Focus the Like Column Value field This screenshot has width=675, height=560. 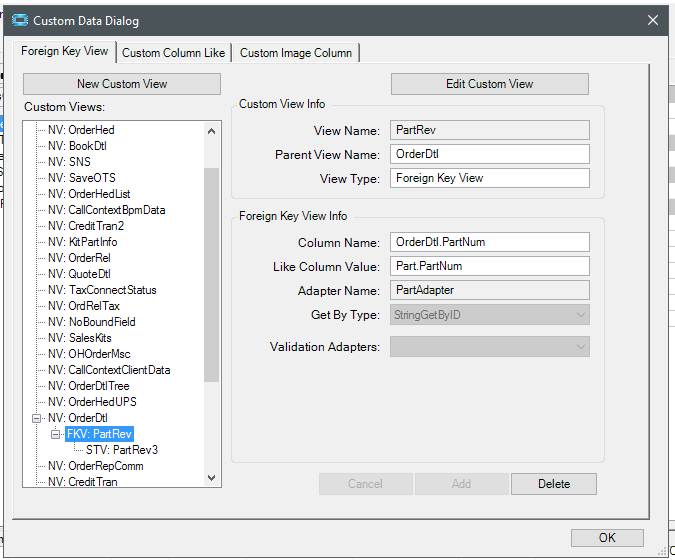[489, 266]
